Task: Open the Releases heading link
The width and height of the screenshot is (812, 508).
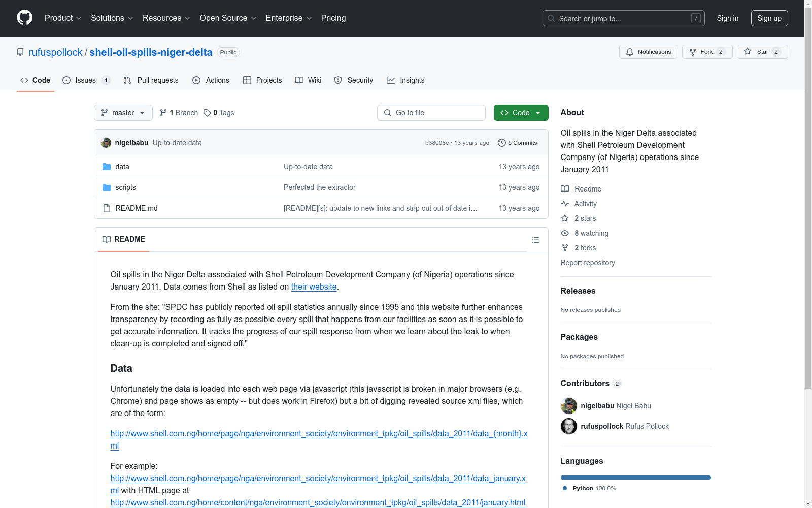Action: coord(578,291)
